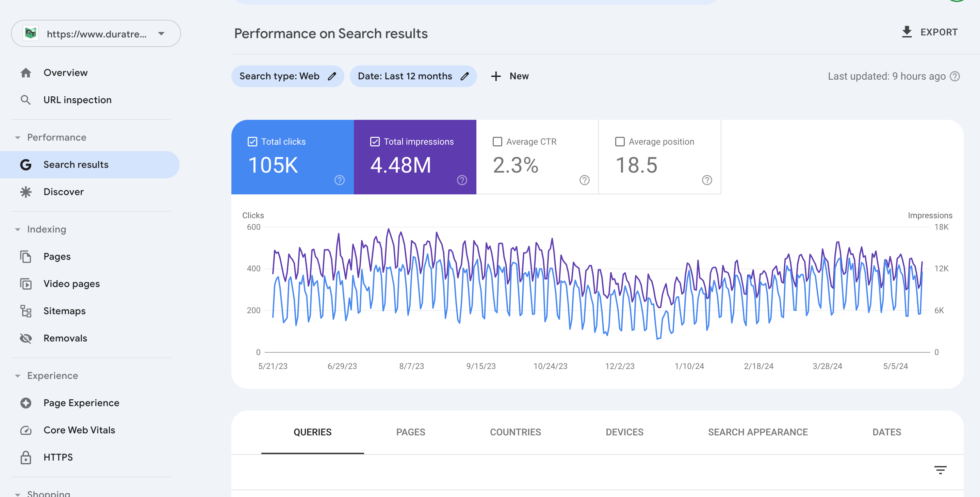Viewport: 980px width, 497px height.
Task: Uncheck the Total clicks checkbox
Action: 252,142
